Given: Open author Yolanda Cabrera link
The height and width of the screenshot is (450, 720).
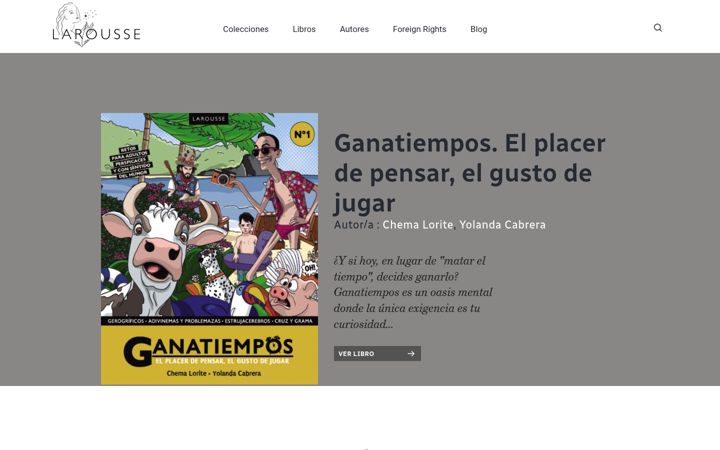Looking at the screenshot, I should (502, 225).
